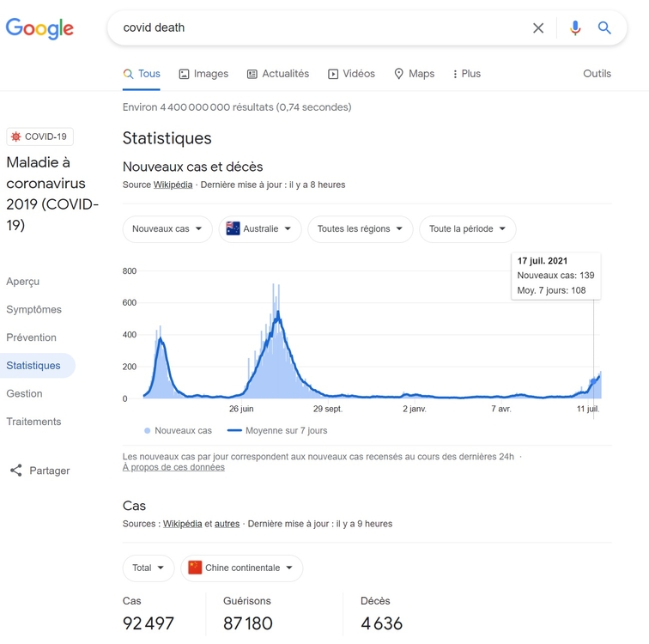Screen dimensions: 649x644
Task: Click the share icon beside Partager
Action: click(x=15, y=471)
